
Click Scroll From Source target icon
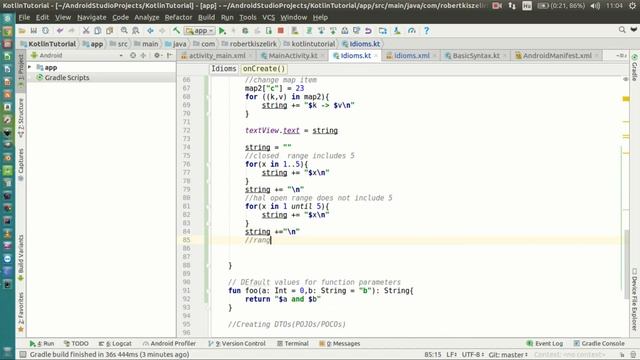point(133,55)
